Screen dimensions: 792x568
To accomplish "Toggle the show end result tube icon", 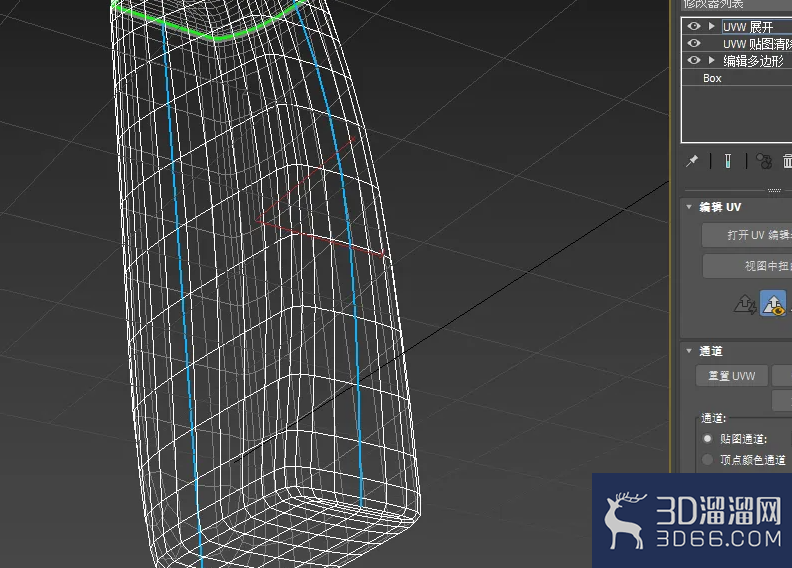I will point(727,161).
